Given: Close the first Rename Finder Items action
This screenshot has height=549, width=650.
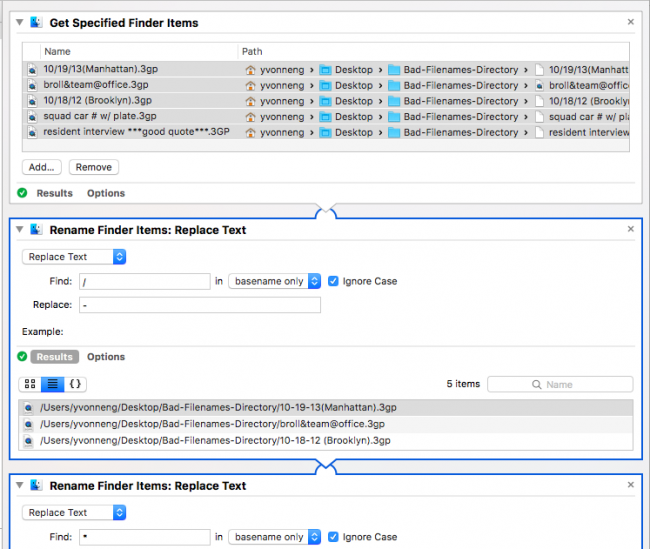Looking at the screenshot, I should click(x=630, y=229).
